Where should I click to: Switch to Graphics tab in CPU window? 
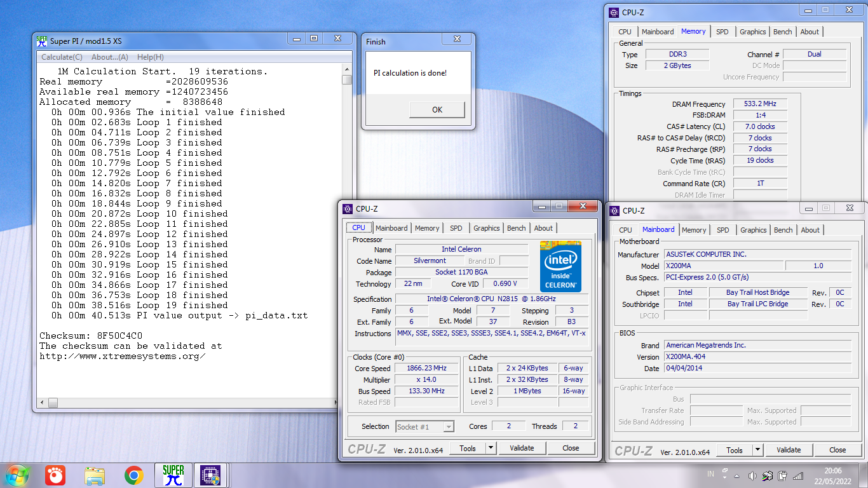point(487,228)
